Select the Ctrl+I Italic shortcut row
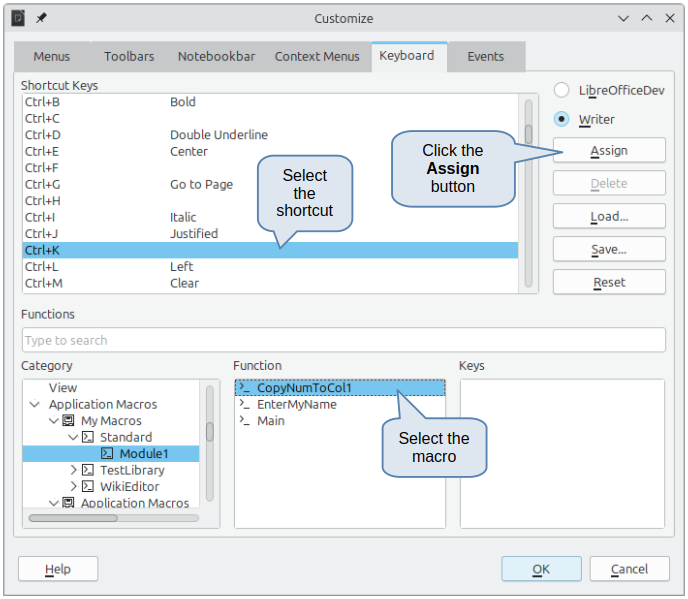This screenshot has width=688, height=599. click(x=270, y=217)
